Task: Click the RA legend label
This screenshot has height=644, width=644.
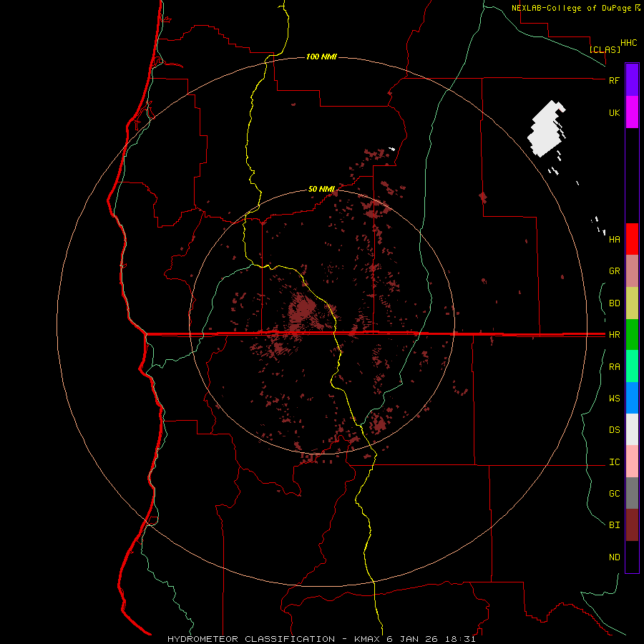Action: point(614,367)
